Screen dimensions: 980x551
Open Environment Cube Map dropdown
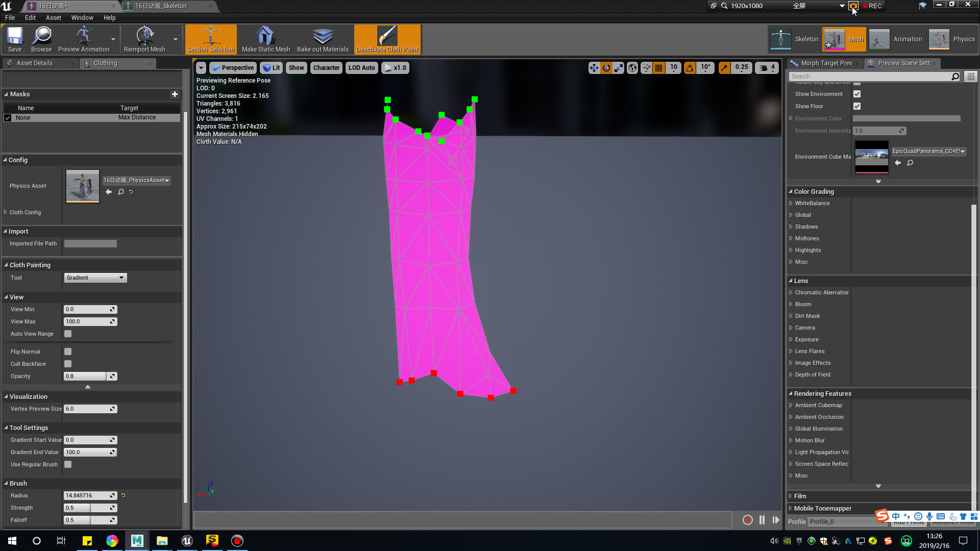click(x=928, y=151)
